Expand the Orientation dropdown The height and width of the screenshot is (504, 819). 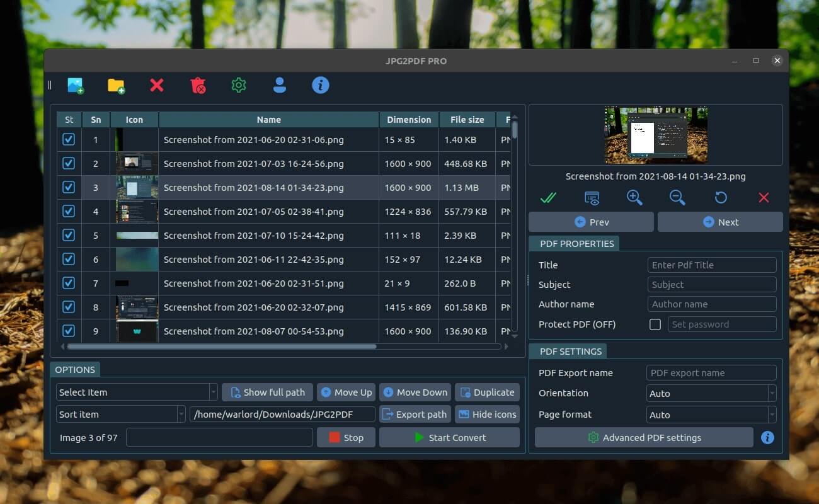711,393
